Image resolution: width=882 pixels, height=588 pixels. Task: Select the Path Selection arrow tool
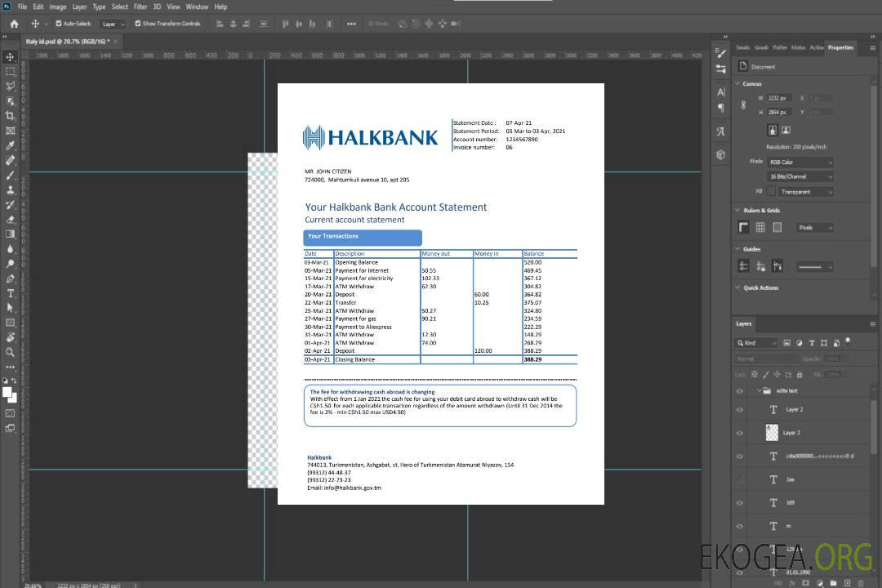click(10, 308)
